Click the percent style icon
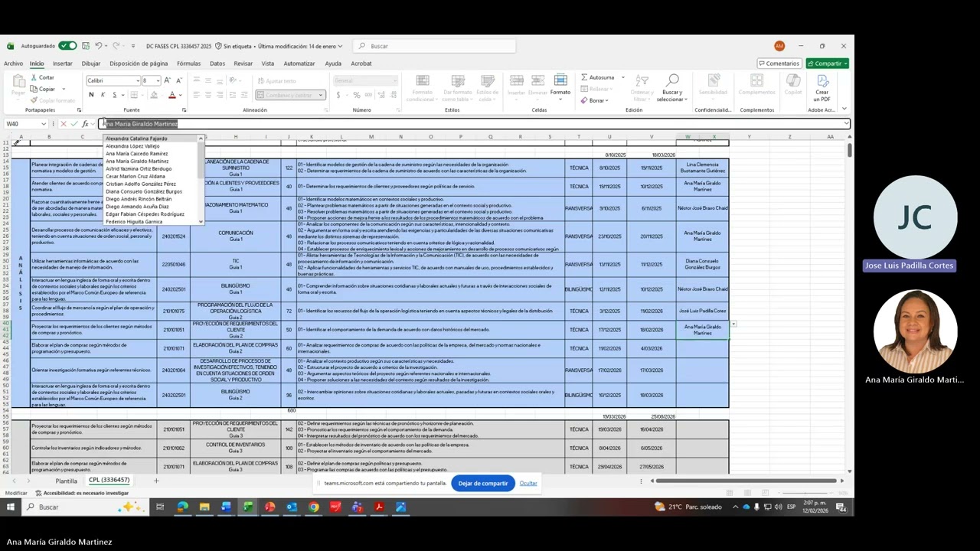 click(357, 95)
